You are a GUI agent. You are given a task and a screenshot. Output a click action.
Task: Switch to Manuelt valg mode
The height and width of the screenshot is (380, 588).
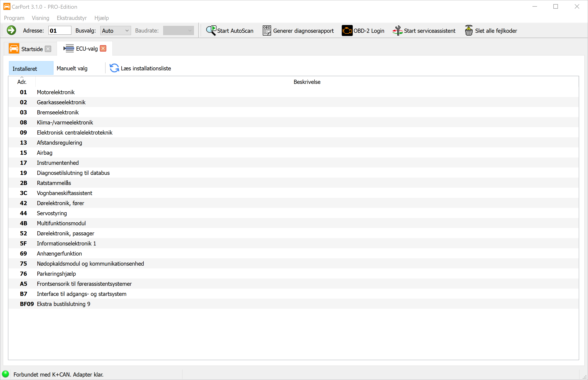pyautogui.click(x=72, y=68)
